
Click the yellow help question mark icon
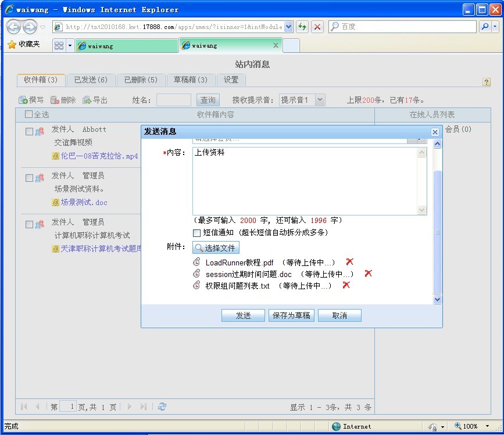click(487, 82)
